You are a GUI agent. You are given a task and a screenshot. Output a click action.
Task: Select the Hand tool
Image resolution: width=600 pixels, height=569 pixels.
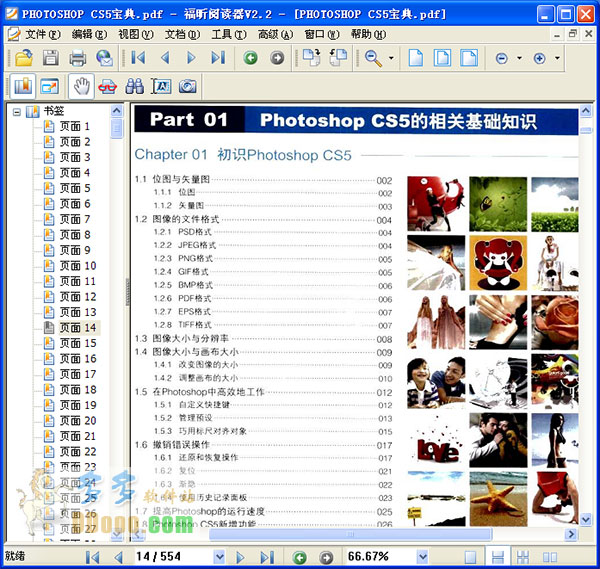(x=81, y=86)
